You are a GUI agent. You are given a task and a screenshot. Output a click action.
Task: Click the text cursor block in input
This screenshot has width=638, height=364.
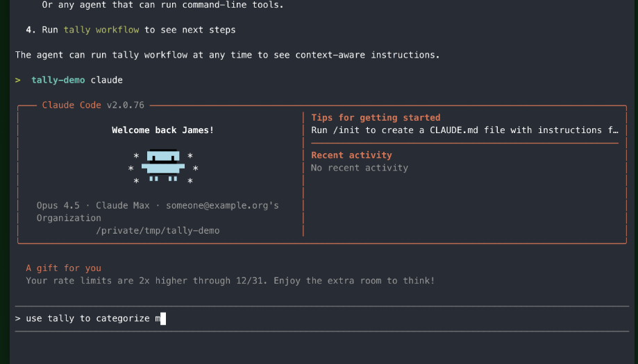(x=163, y=319)
